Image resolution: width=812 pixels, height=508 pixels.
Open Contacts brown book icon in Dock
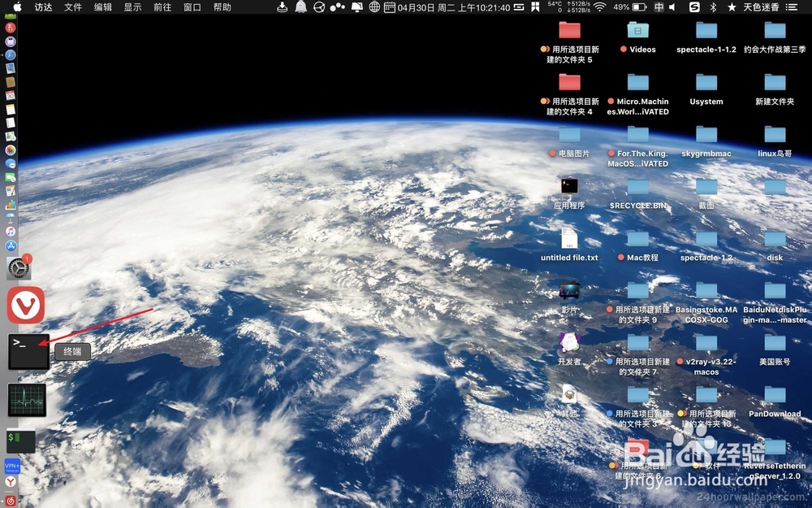pyautogui.click(x=11, y=82)
